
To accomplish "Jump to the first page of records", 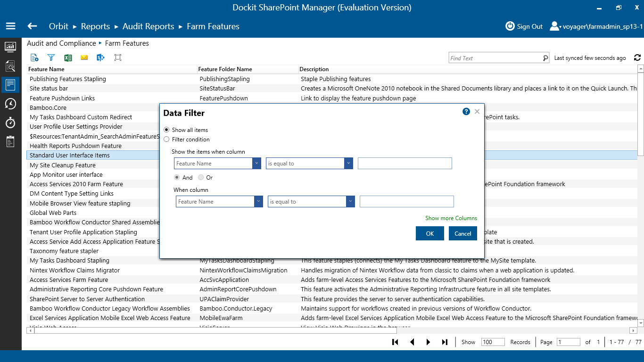I will [x=395, y=342].
